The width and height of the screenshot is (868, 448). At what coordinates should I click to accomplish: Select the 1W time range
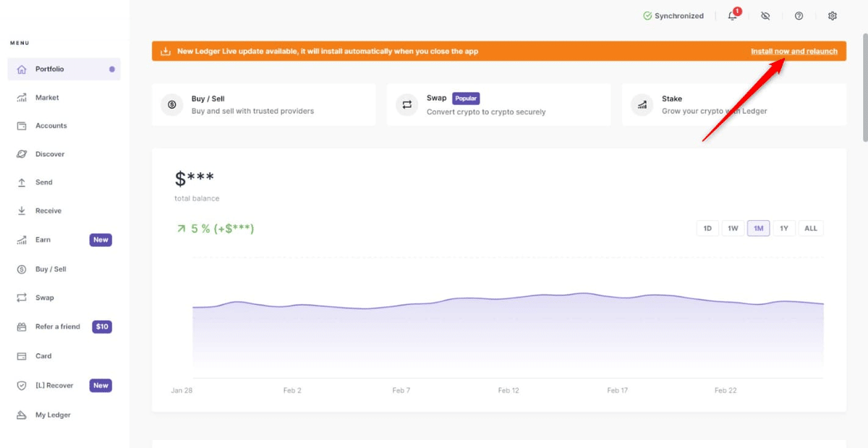coord(733,229)
